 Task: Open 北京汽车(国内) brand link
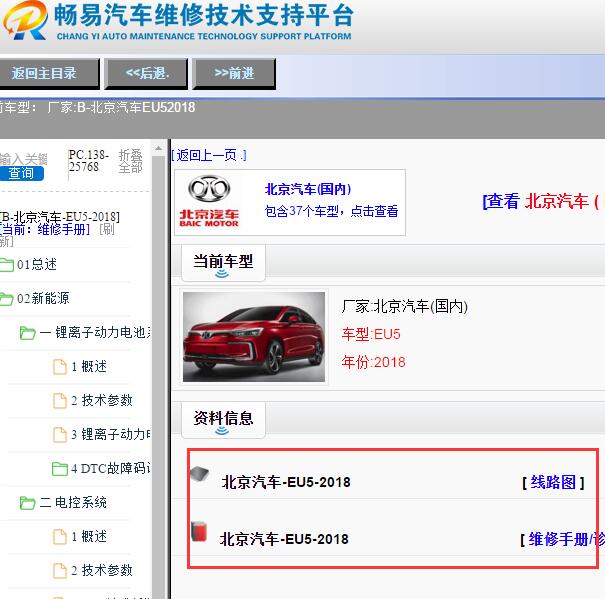point(308,189)
